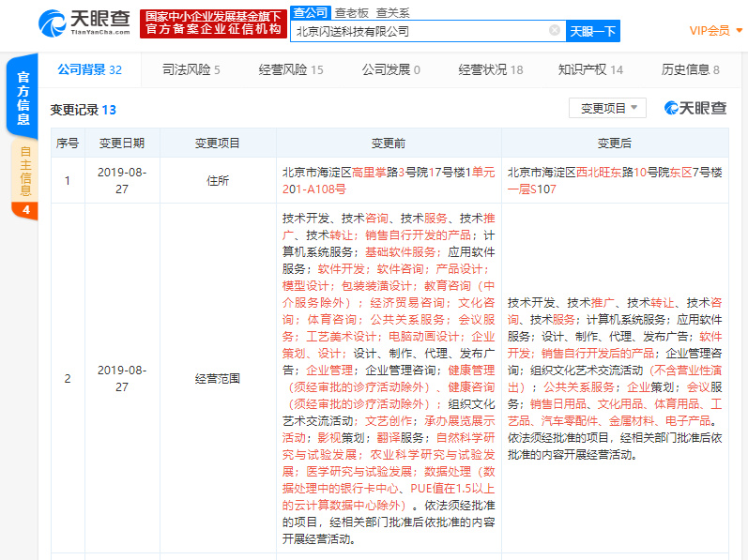Viewport: 748px width, 560px height.
Task: Click the company name search input field
Action: [x=418, y=31]
